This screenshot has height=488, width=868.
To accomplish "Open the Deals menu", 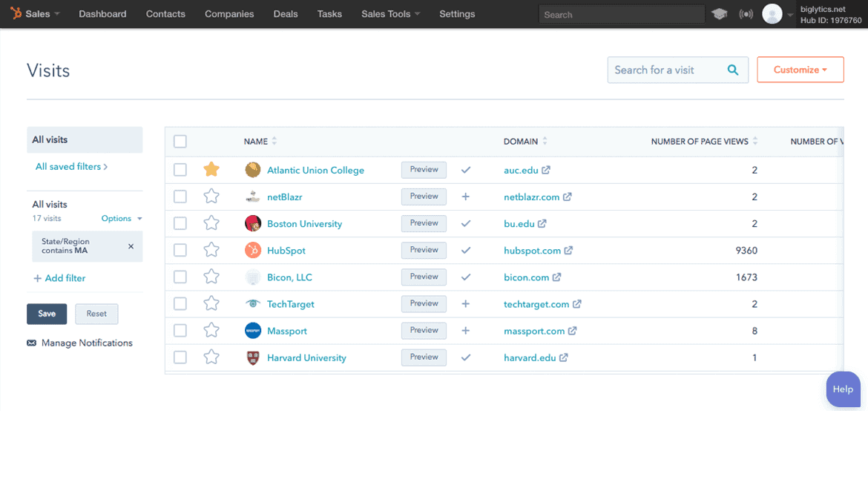I will point(286,14).
